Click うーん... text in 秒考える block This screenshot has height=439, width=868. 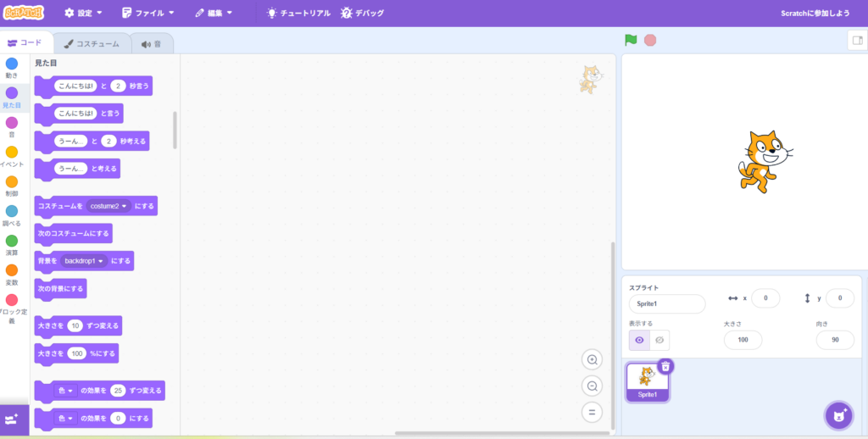[71, 142]
